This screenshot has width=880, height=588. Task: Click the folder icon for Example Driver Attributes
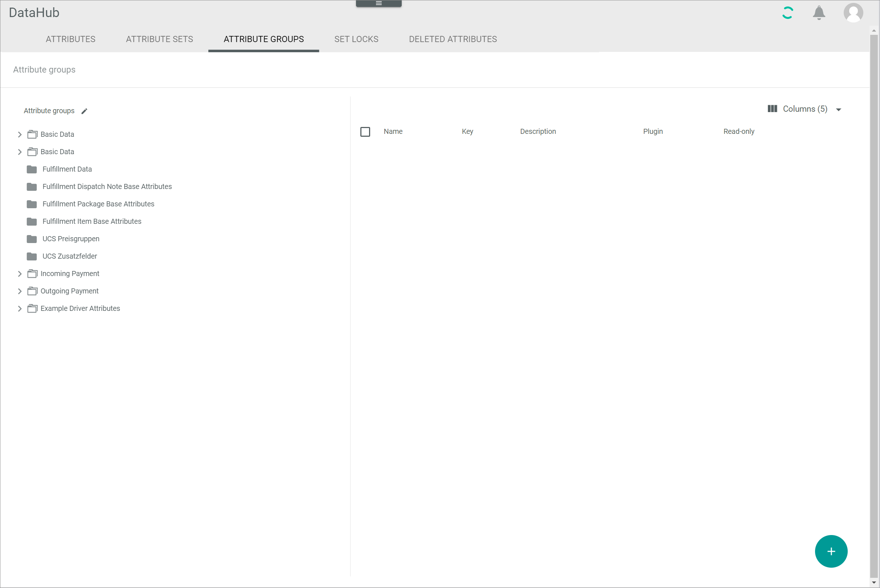(32, 308)
